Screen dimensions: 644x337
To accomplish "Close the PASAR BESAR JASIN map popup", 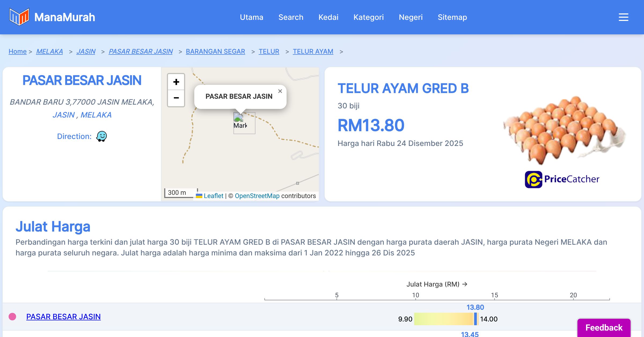I will tap(280, 91).
